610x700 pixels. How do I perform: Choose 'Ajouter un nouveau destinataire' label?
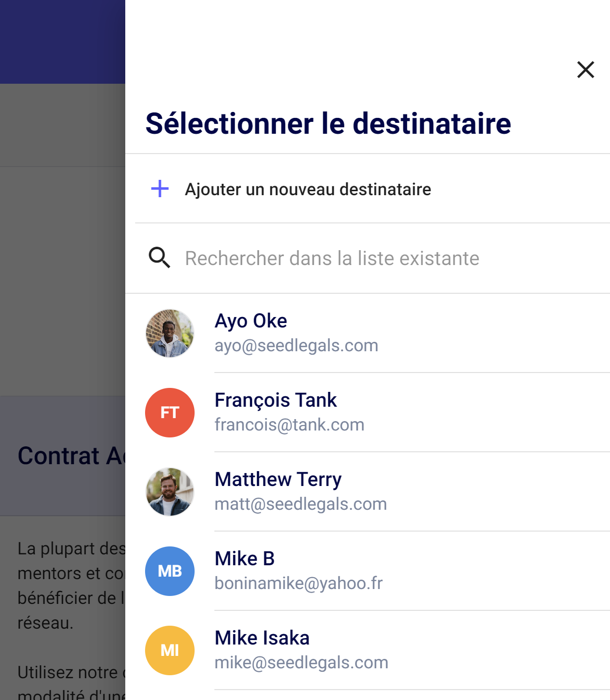pos(307,189)
